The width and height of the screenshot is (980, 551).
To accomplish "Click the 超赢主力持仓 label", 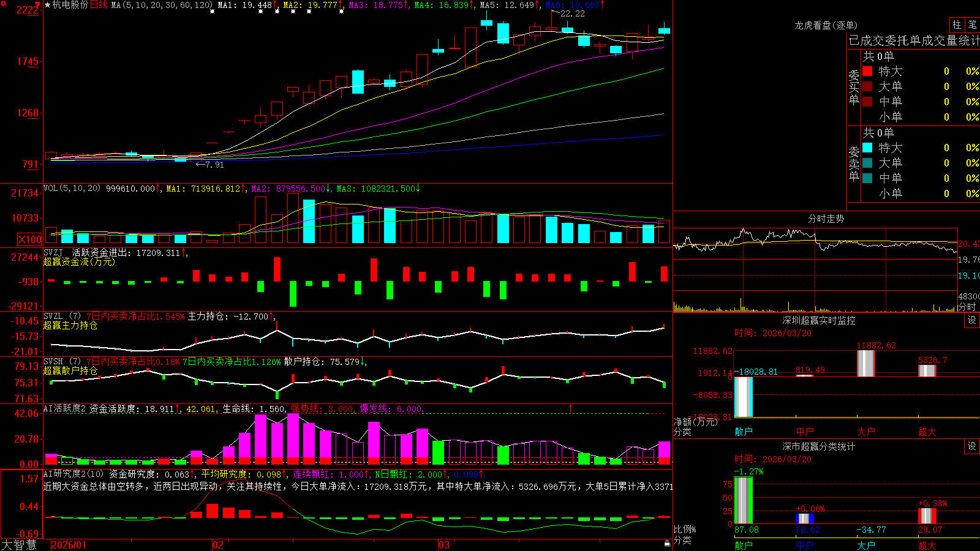I will 70,325.
